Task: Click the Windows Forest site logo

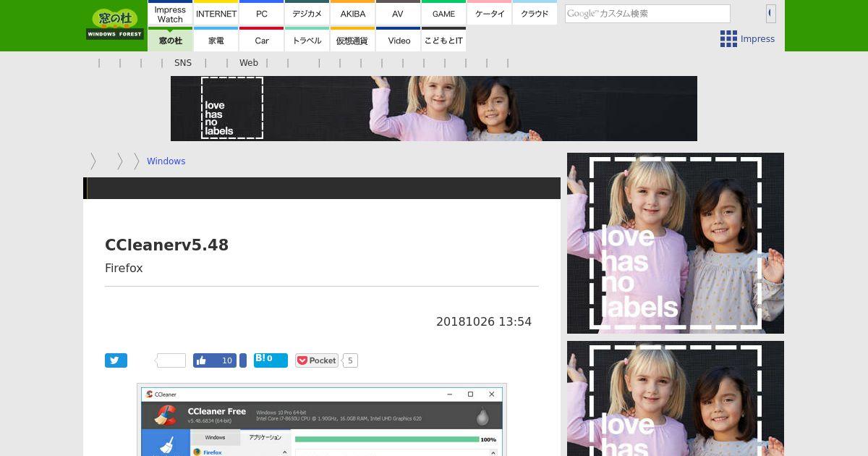Action: [115, 24]
